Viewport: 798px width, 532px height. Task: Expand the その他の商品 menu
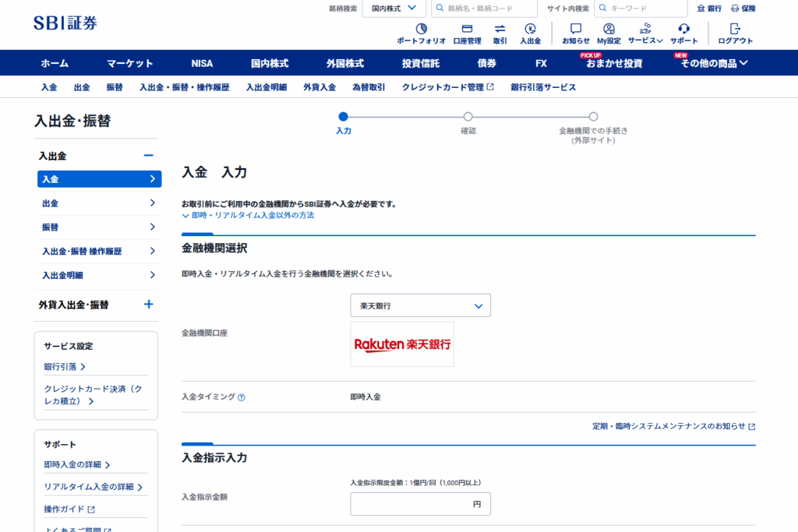(715, 63)
